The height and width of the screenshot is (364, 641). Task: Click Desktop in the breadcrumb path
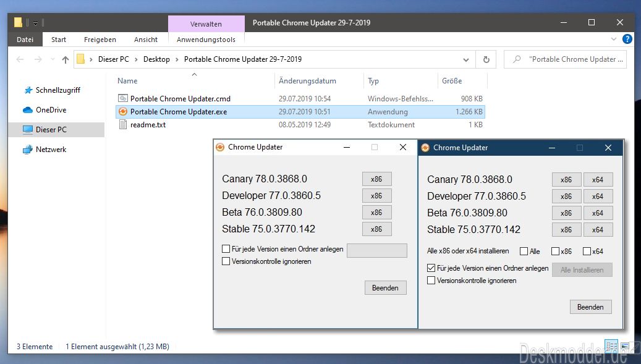pos(156,60)
